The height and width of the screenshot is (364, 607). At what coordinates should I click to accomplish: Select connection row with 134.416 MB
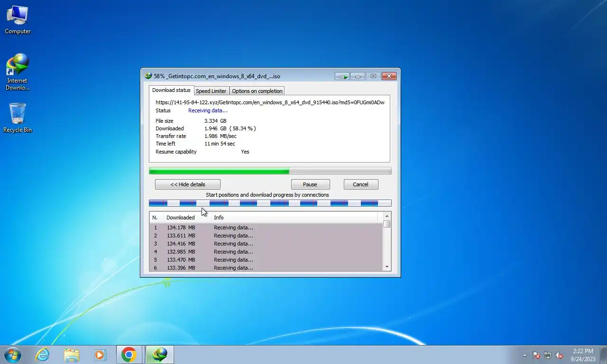[x=266, y=244]
